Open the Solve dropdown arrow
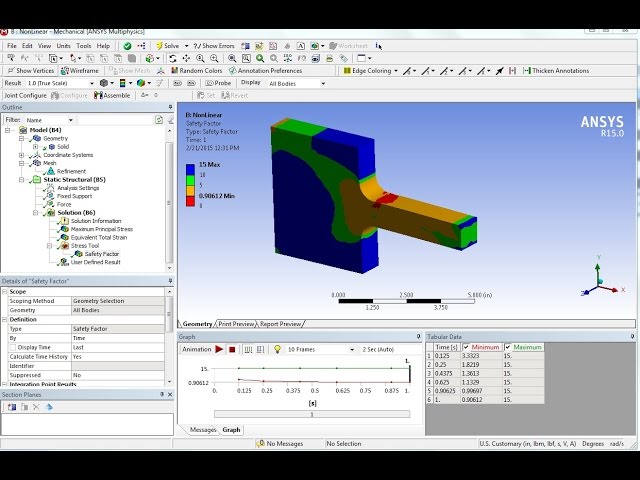Image resolution: width=640 pixels, height=480 pixels. coord(187,46)
